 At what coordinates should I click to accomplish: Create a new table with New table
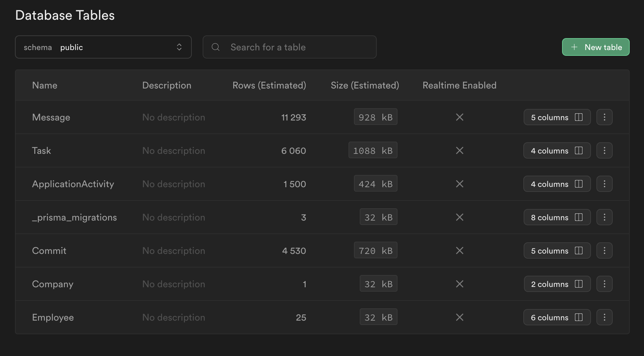pos(595,47)
